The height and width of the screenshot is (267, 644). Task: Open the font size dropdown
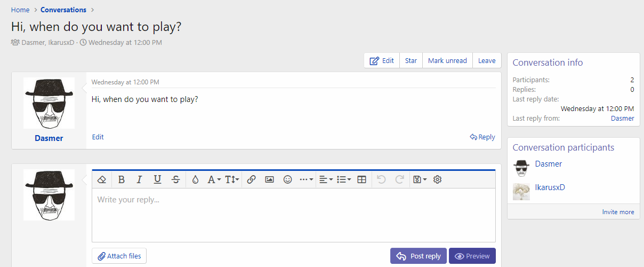232,179
